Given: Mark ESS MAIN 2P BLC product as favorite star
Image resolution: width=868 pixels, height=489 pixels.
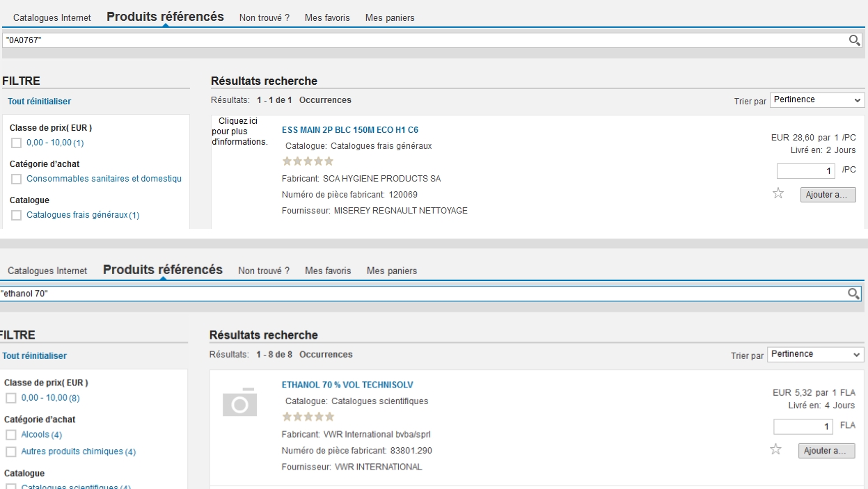Looking at the screenshot, I should tap(778, 194).
